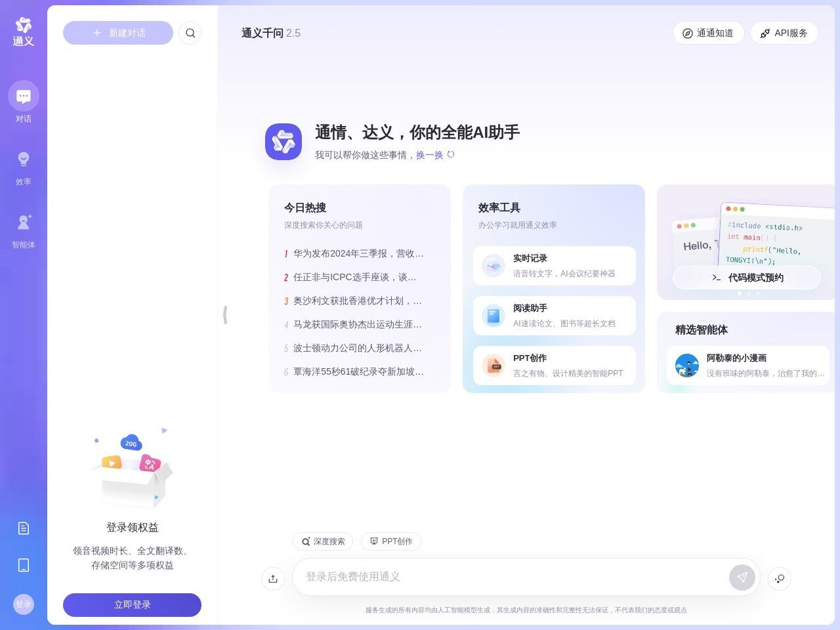This screenshot has height=630, width=840.
Task: Toggle 换一换 to refresh suggestions
Action: pyautogui.click(x=429, y=156)
